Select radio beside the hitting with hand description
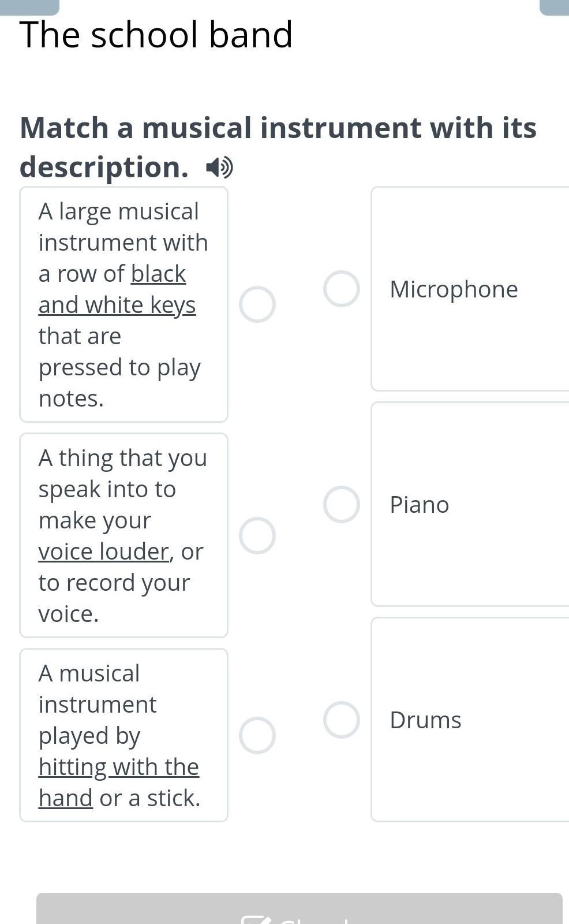 click(257, 735)
